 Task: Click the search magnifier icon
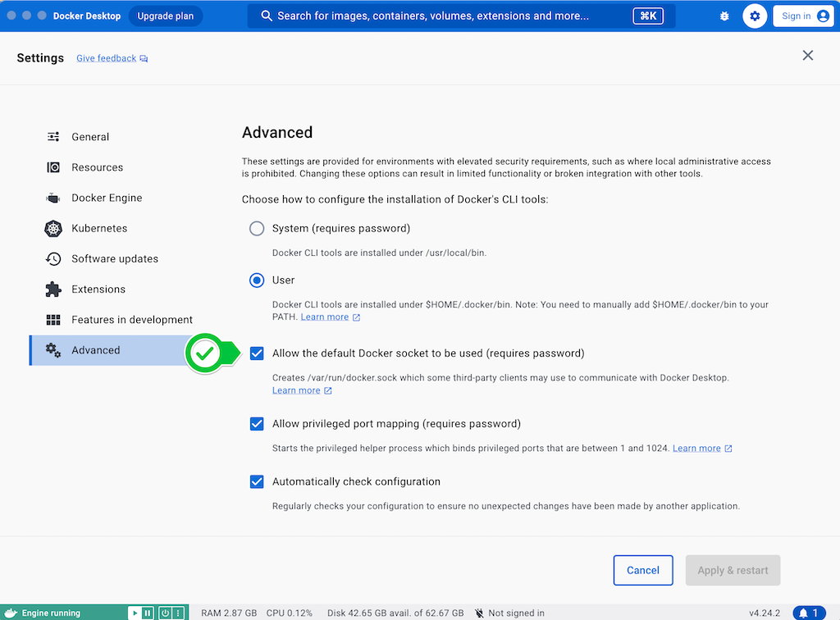[x=267, y=16]
